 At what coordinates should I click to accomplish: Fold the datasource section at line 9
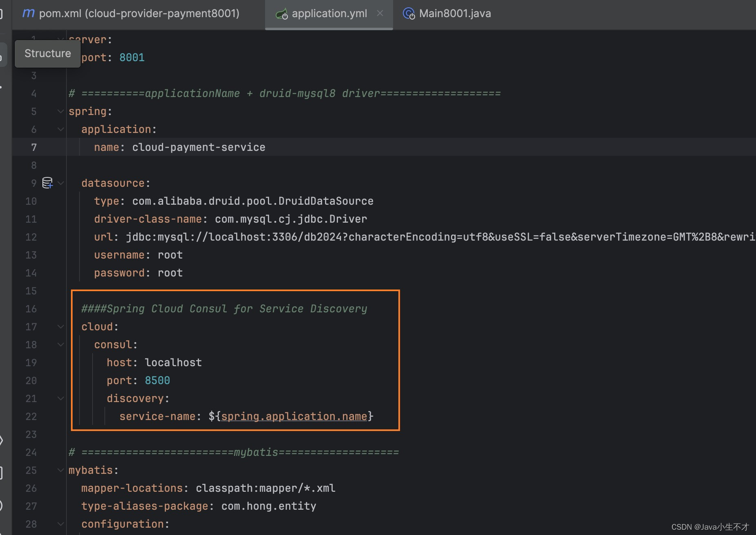coord(61,183)
